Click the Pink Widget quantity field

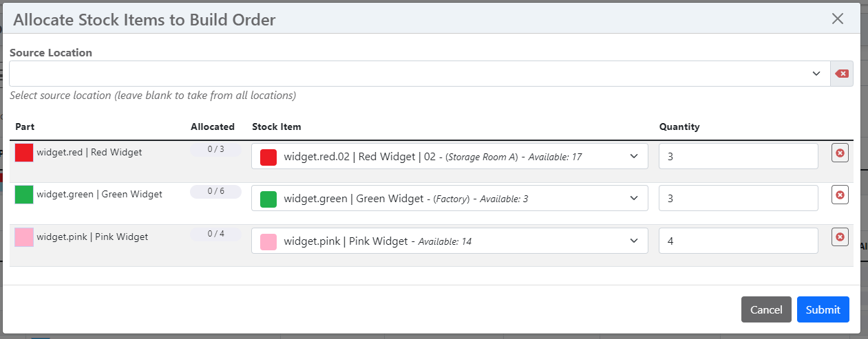(738, 241)
